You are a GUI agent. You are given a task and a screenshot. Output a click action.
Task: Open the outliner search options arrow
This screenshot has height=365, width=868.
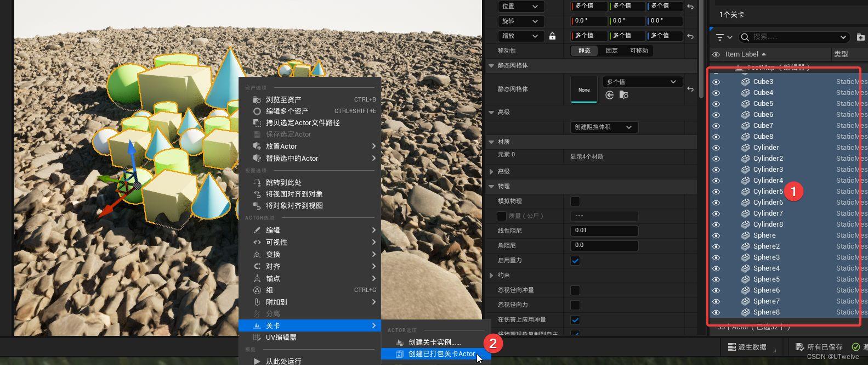tap(843, 37)
